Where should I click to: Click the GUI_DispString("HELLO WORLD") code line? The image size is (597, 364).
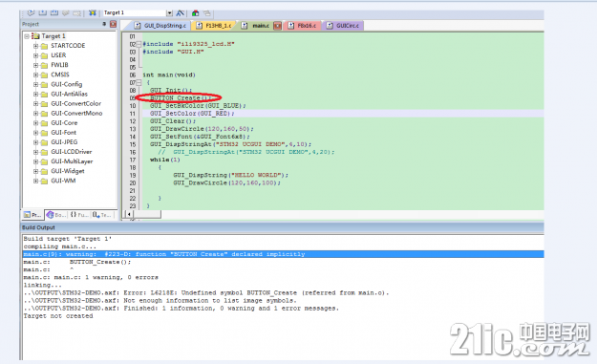[x=231, y=175]
